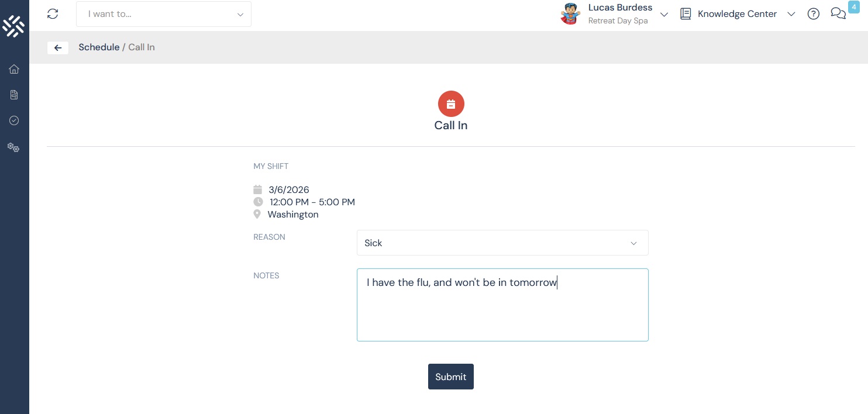Go to Schedule breadcrumb link
This screenshot has width=868, height=414.
tap(99, 47)
